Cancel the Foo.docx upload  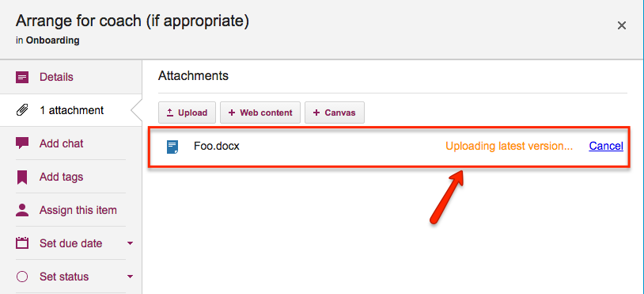pos(606,146)
